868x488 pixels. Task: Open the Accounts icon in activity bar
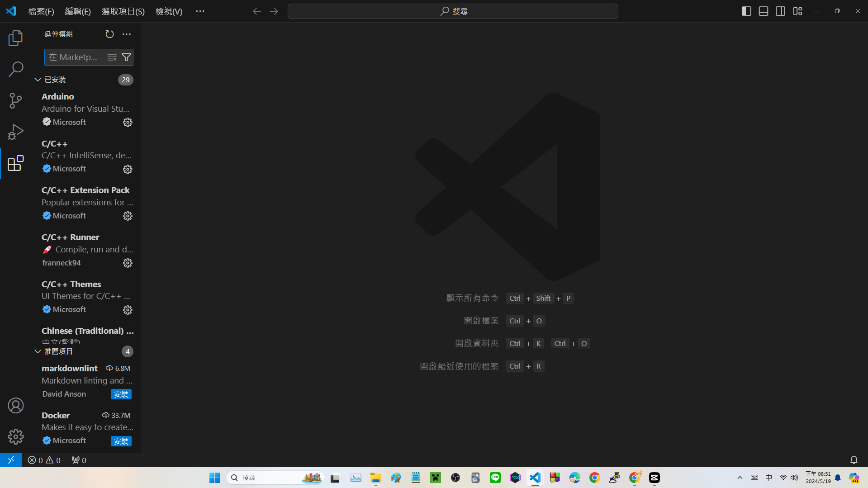point(15,406)
